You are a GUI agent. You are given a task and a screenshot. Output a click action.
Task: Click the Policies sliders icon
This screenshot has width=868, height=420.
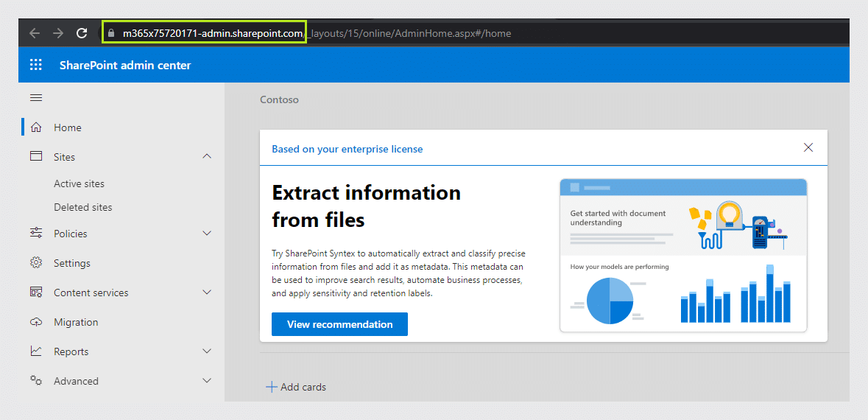point(36,234)
